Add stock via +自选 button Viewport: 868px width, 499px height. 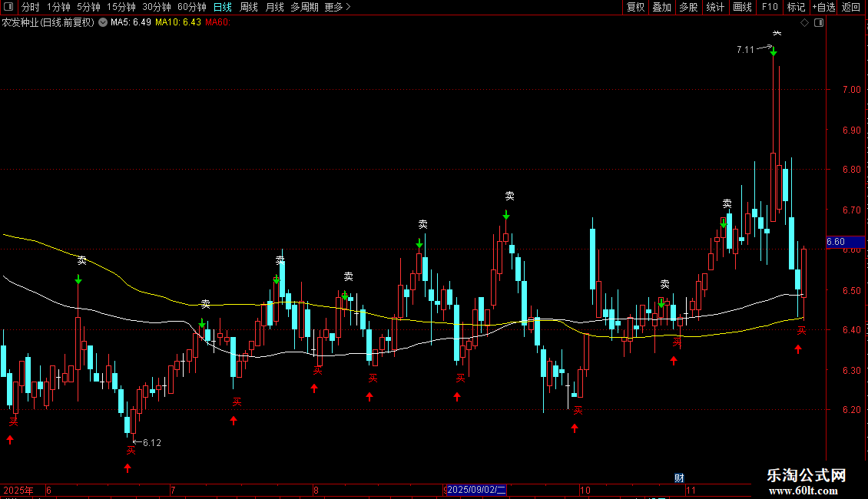pyautogui.click(x=823, y=7)
